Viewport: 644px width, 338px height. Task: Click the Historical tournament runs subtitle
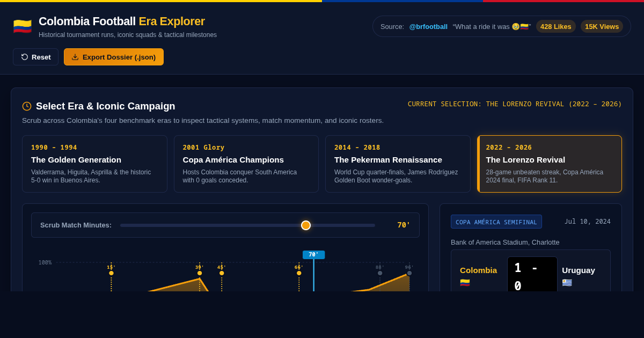coord(128,35)
